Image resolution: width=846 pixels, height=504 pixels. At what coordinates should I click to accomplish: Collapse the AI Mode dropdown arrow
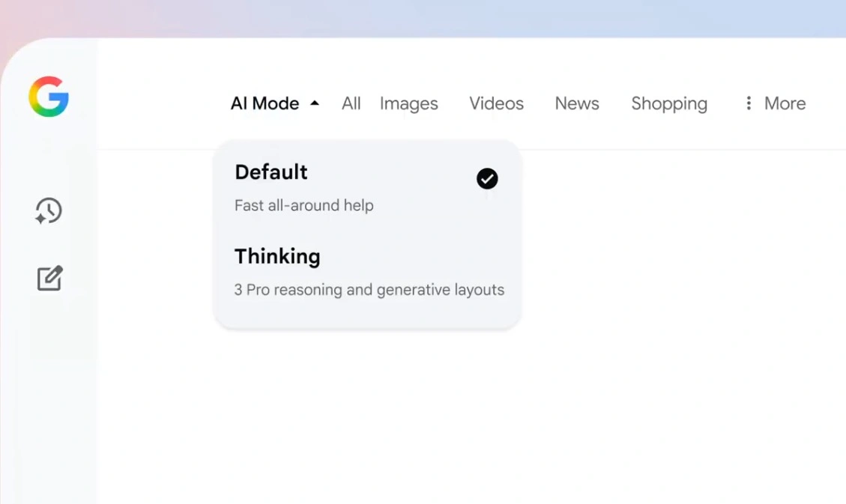(315, 103)
